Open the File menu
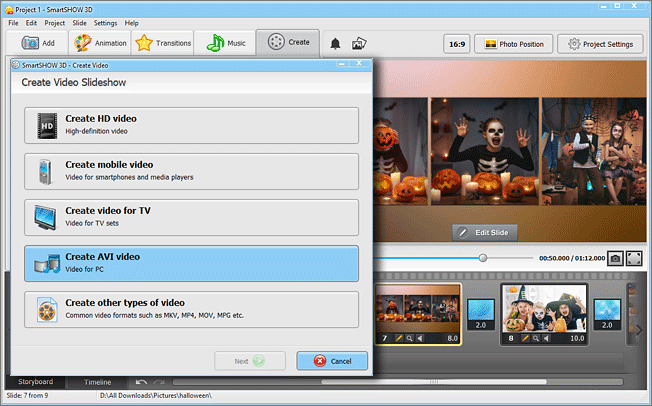The width and height of the screenshot is (652, 406). pyautogui.click(x=13, y=23)
